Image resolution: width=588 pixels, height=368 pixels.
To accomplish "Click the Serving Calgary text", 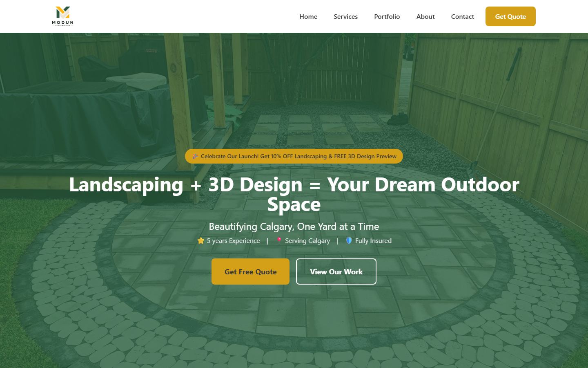I will [307, 241].
